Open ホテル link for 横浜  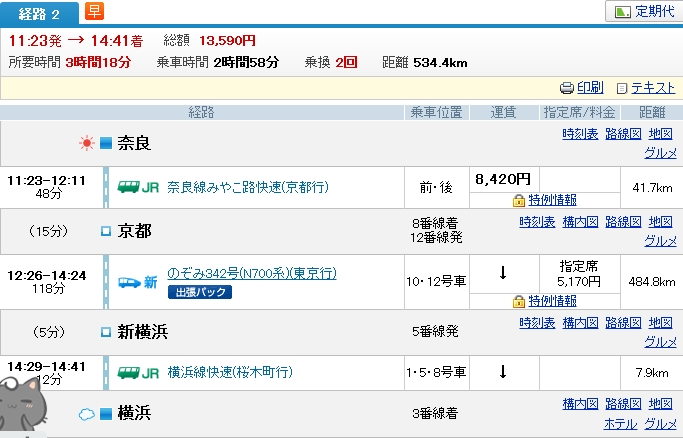coord(621,424)
